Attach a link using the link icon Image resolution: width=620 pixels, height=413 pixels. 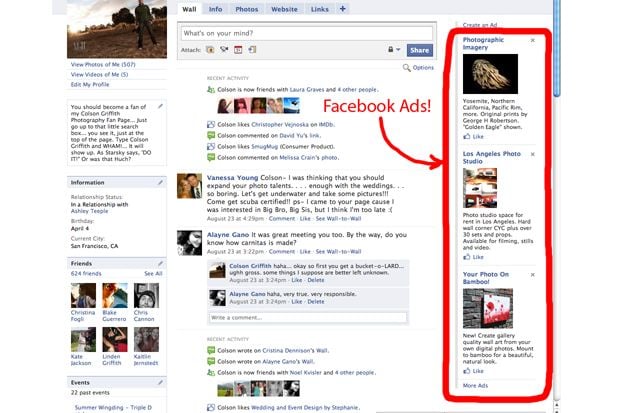(252, 49)
